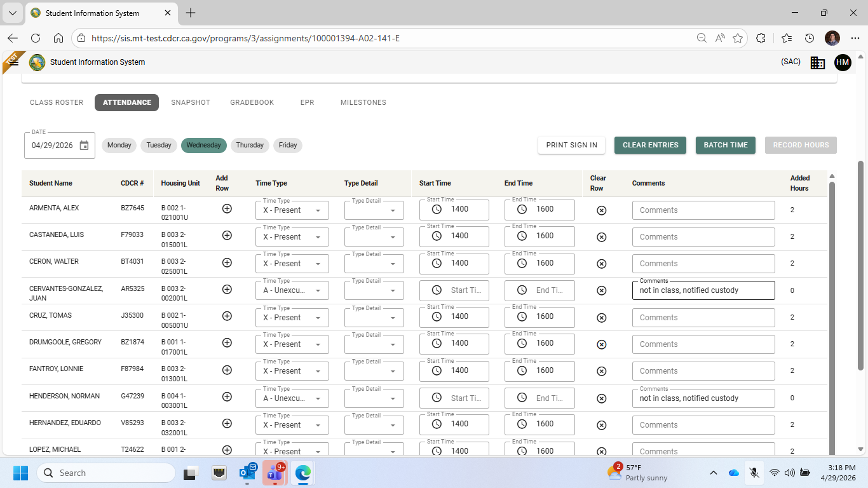The image size is (868, 488).
Task: Open Type Detail dropdown for DRUMGOOLE, GREGORY
Action: [374, 344]
